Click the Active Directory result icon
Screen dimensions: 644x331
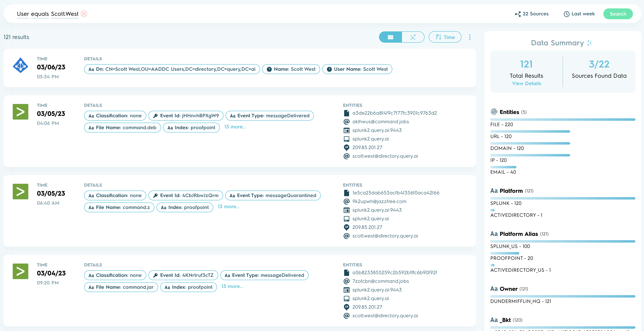click(x=21, y=65)
